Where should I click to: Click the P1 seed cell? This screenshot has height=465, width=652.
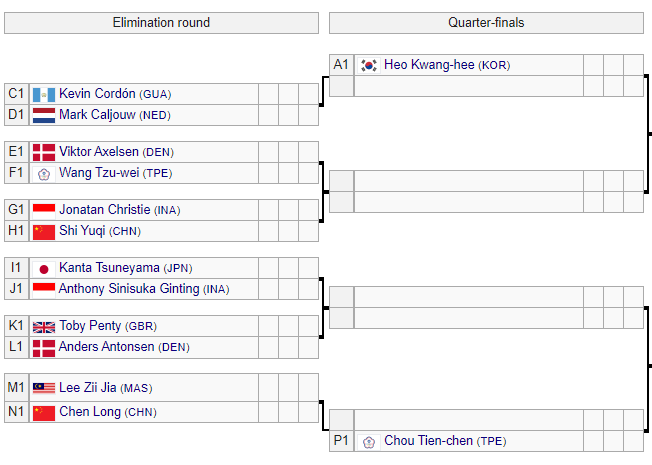pos(342,441)
